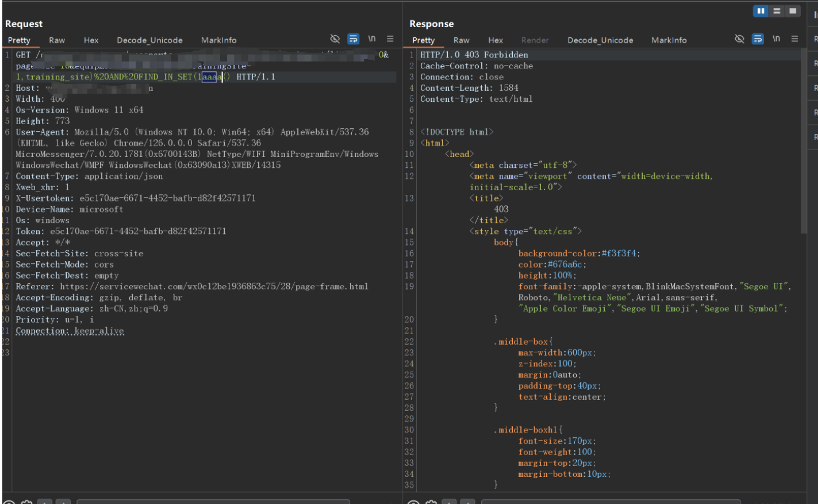
Task: Select Request Pretty tab
Action: coord(19,40)
